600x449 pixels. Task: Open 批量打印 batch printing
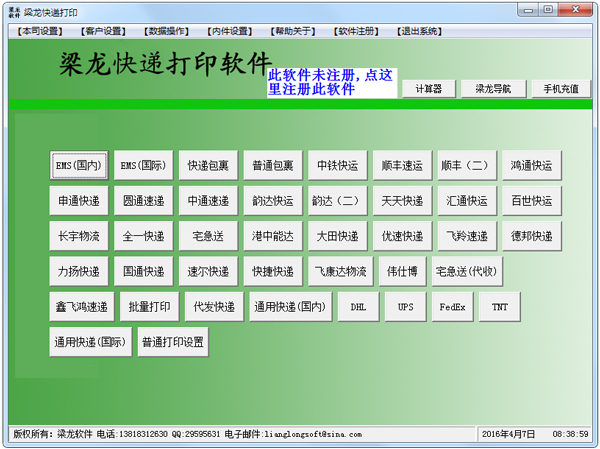pyautogui.click(x=149, y=307)
